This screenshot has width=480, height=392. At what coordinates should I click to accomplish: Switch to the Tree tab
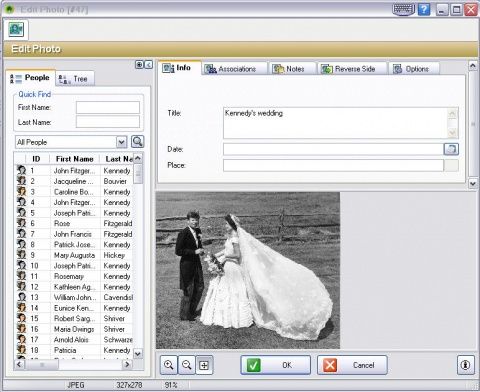[x=75, y=79]
